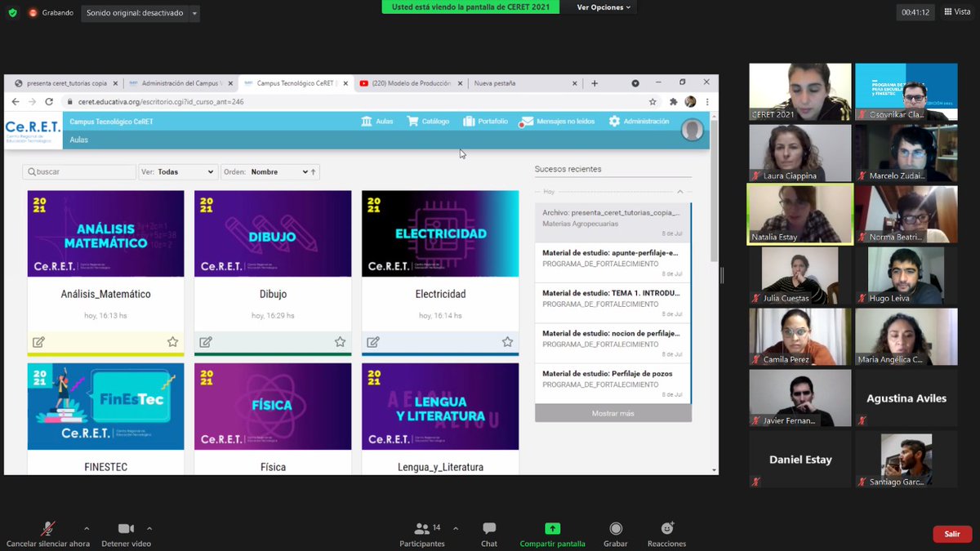Go back in the browser
This screenshot has height=551, width=980.
pos(15,102)
